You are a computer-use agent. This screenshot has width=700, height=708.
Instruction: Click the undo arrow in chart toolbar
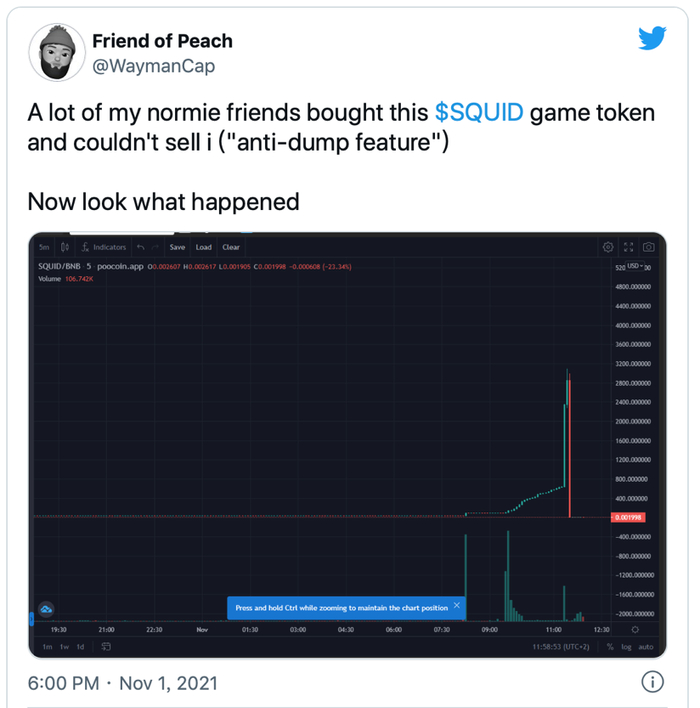coord(140,247)
